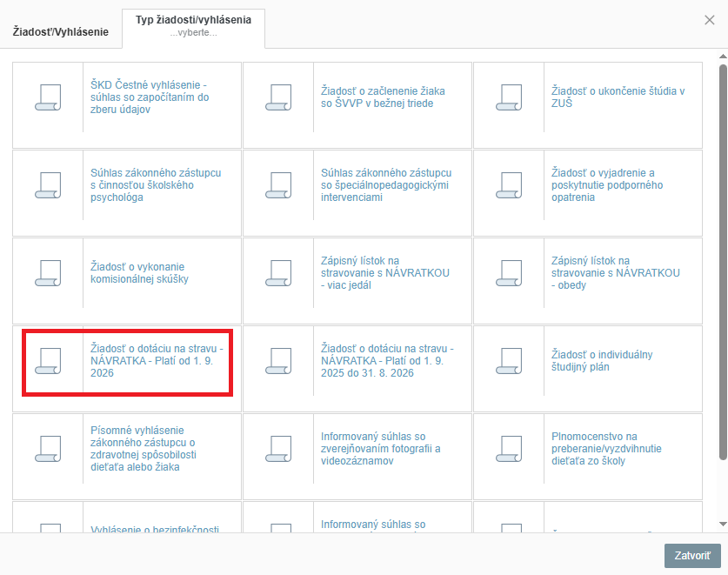Click icon beside Zápisný lístok viac jedál
The image size is (728, 575).
(x=278, y=273)
